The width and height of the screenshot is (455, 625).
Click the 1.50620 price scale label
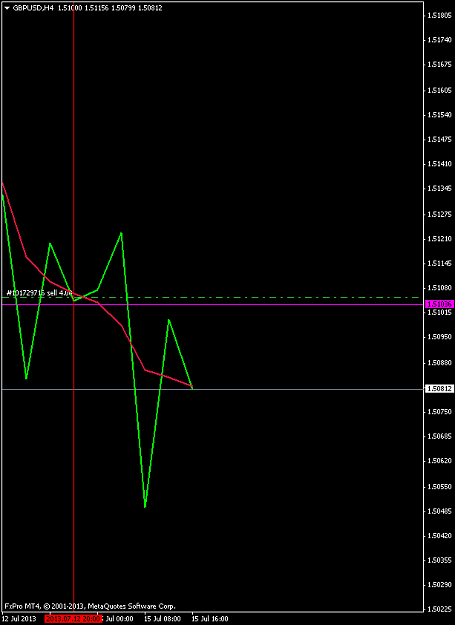click(440, 460)
